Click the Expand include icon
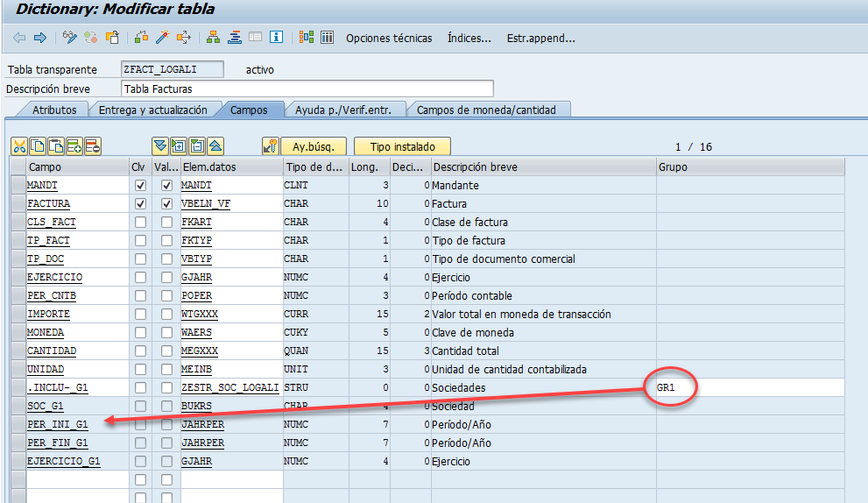The height and width of the screenshot is (503, 868). tap(179, 146)
